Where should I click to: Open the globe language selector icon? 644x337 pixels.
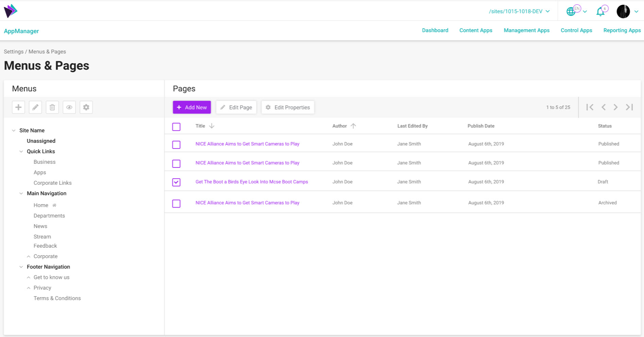(571, 12)
